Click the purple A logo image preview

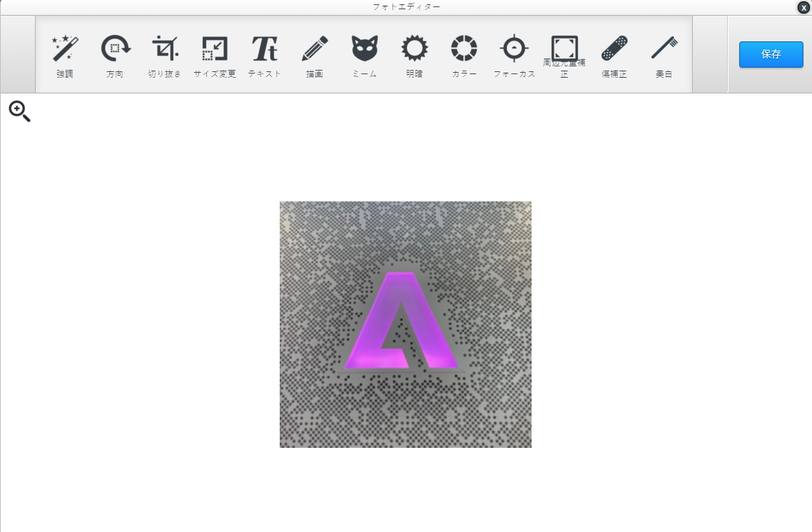tap(405, 324)
